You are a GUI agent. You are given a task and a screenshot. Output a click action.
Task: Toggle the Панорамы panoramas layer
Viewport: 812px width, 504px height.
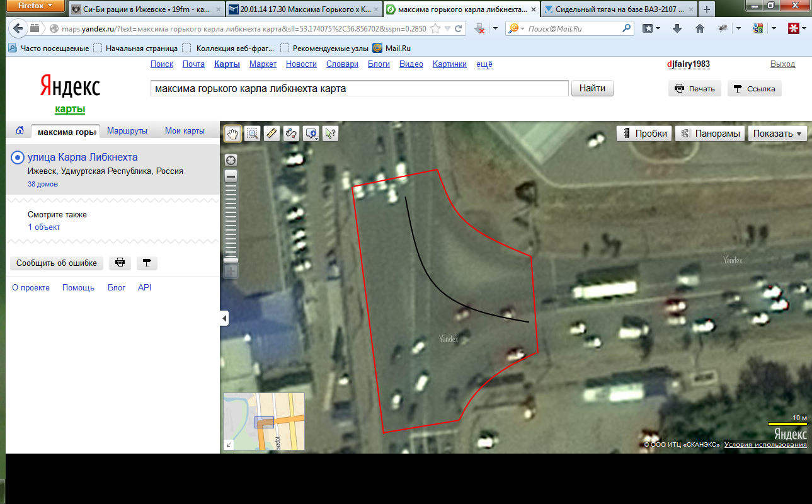coord(711,134)
